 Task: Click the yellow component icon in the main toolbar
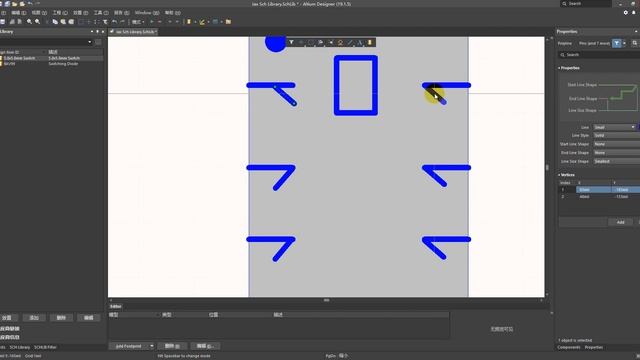tap(189, 22)
